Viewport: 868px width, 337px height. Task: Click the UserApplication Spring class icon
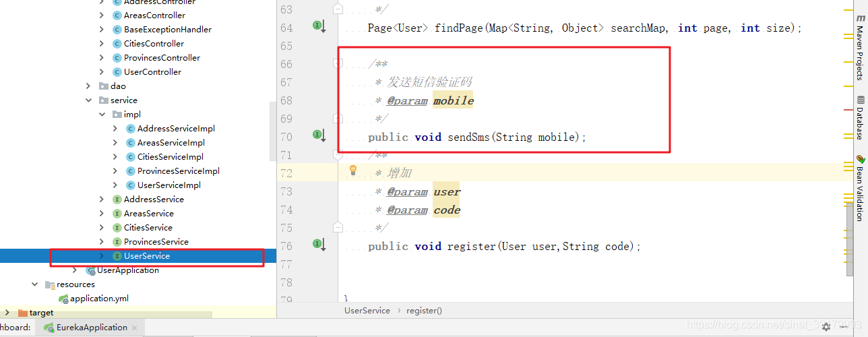91,270
